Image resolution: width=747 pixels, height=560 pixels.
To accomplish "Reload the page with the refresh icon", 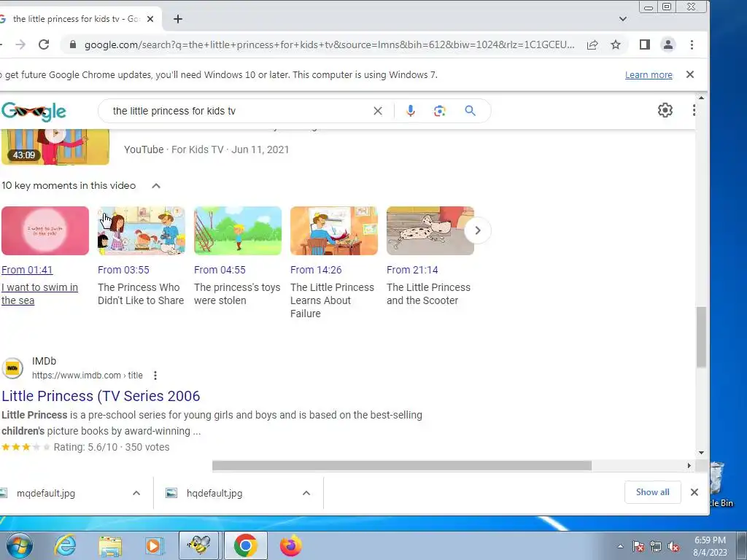I will 44,44.
